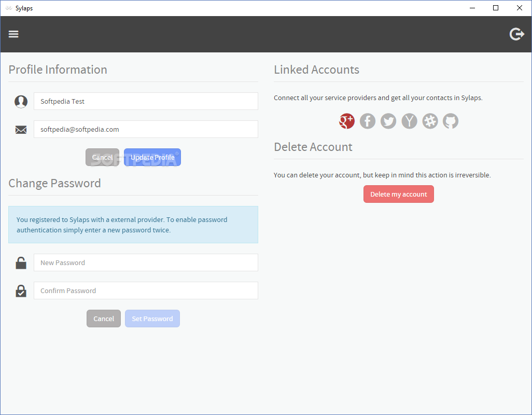Click the external provider info notice text

coord(122,225)
